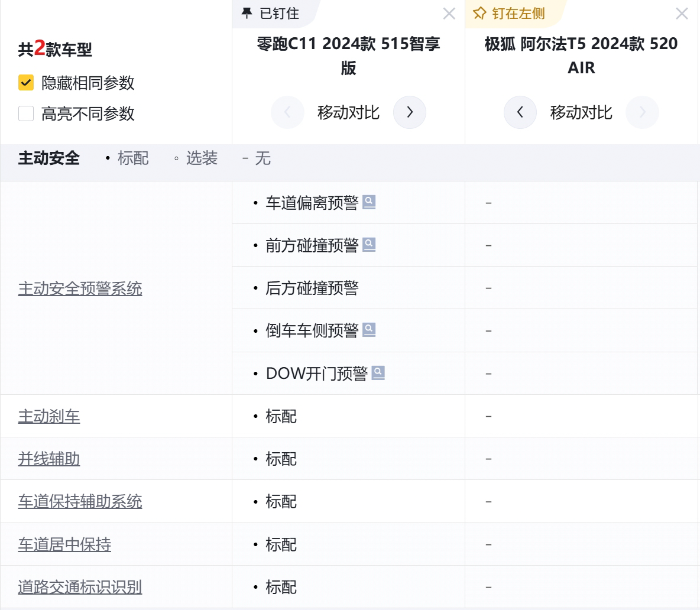Click the 已钉住 pinned tab label

pos(280,14)
